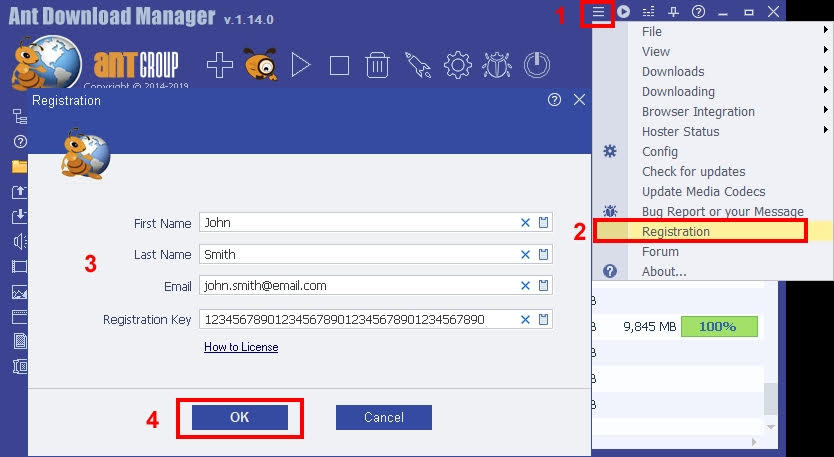The image size is (834, 457).
Task: Open the How to License link
Action: (241, 347)
